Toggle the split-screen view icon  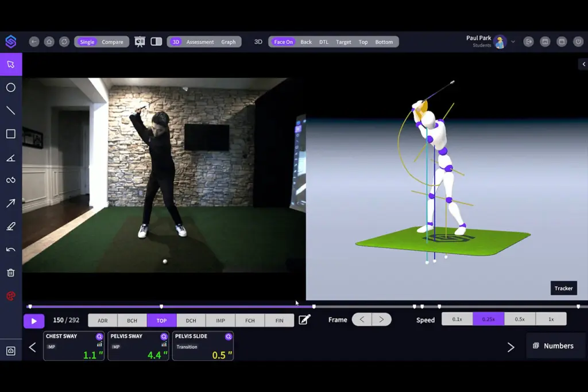click(156, 42)
